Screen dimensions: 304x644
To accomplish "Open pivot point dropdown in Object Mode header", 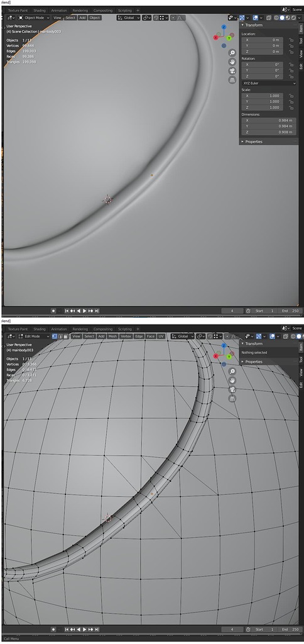I will point(147,18).
